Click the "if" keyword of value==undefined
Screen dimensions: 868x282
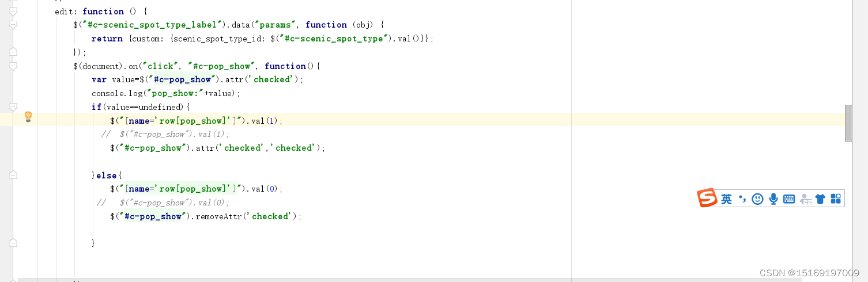96,107
